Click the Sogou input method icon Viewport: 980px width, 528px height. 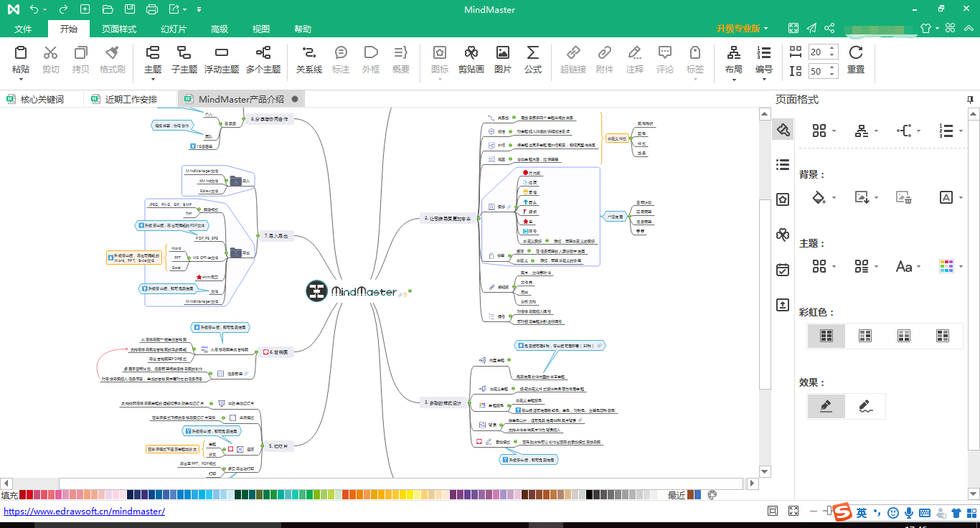point(842,512)
